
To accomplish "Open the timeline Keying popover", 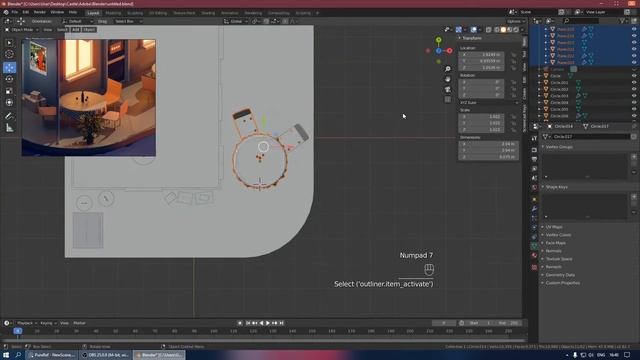I will 48,323.
